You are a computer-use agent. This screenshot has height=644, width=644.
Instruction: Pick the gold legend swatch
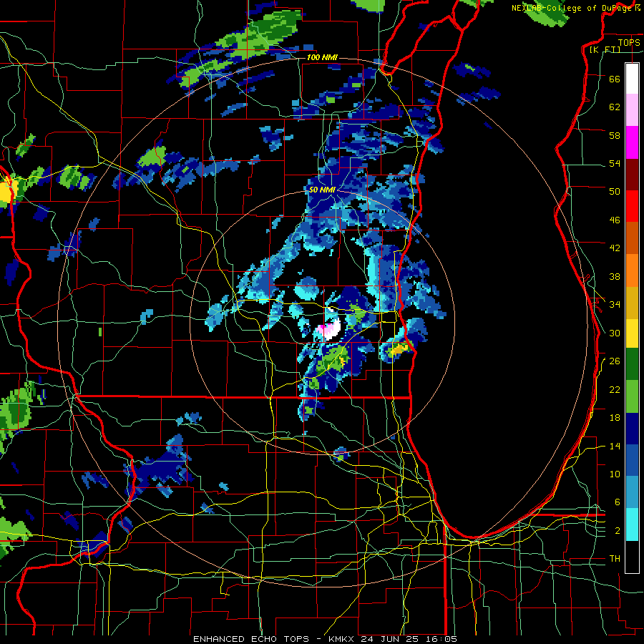[x=632, y=303]
